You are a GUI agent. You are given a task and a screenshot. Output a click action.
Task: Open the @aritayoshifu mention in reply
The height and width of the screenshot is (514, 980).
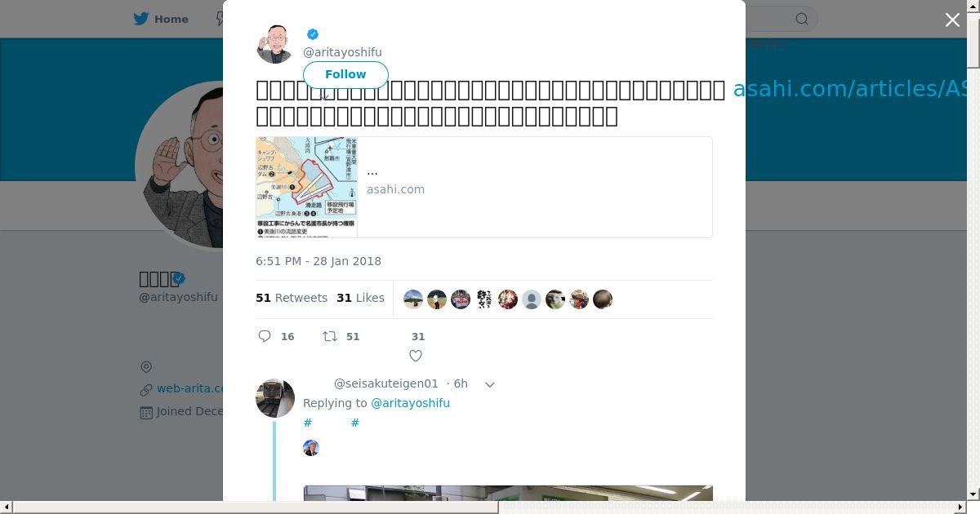pyautogui.click(x=410, y=403)
